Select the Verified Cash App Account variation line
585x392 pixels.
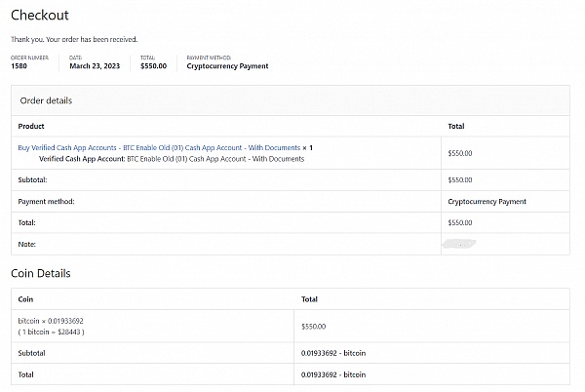click(172, 159)
